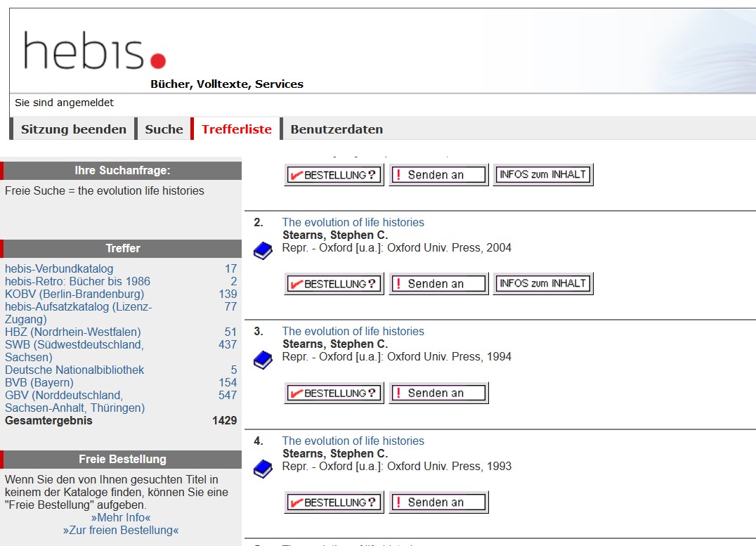756x546 pixels.
Task: Click INFOS zum INHALT above result 2
Action: click(543, 174)
